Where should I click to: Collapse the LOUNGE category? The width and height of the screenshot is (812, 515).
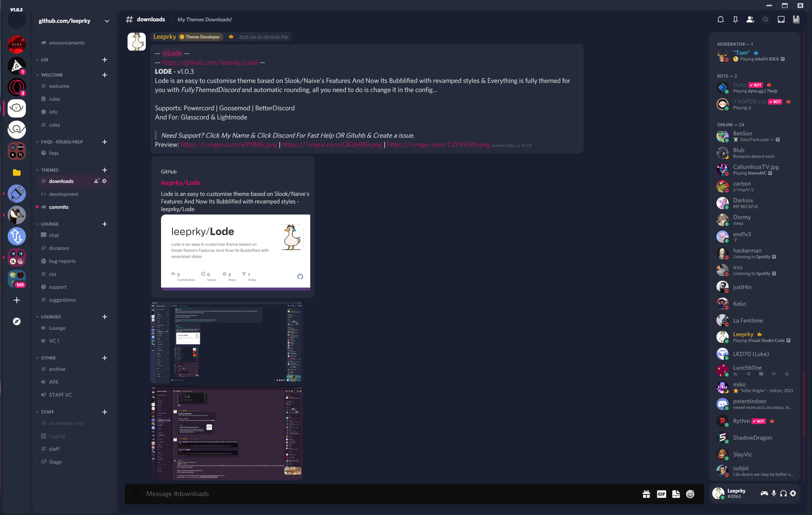[x=49, y=224]
